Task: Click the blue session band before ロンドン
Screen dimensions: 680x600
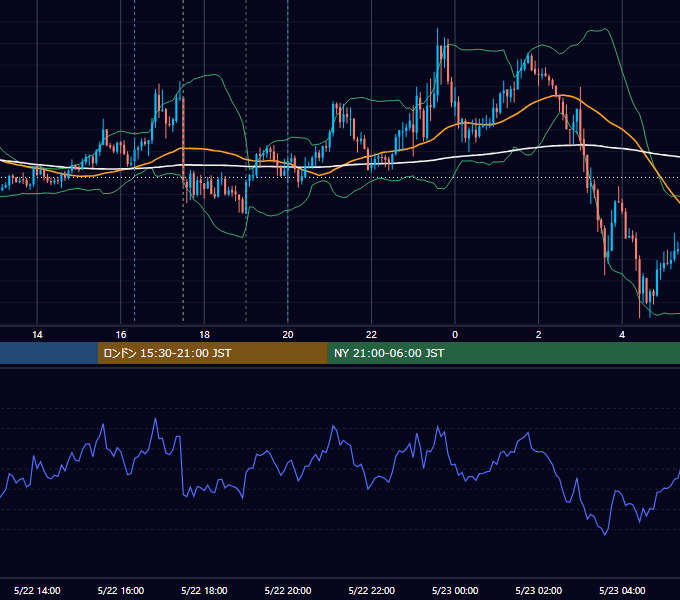Action: click(49, 353)
